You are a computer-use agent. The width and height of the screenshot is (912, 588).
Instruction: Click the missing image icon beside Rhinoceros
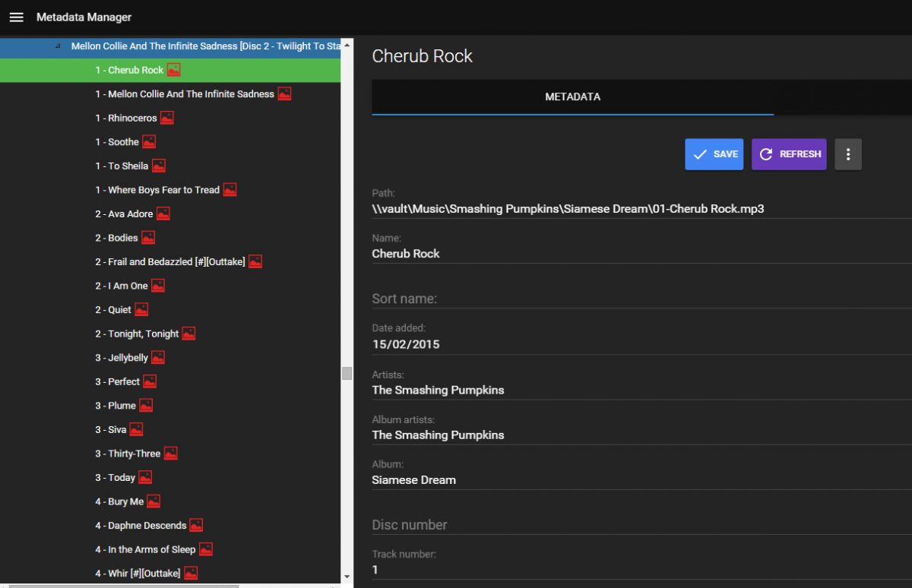pos(167,118)
